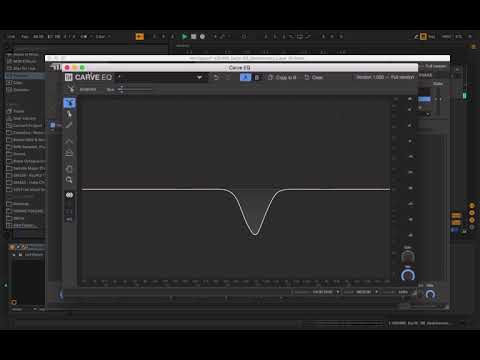Click the icon left of the Size control in Carve EQ

(x=70, y=89)
